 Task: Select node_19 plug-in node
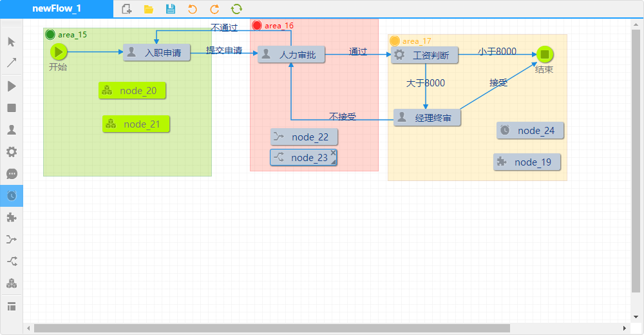tap(527, 162)
